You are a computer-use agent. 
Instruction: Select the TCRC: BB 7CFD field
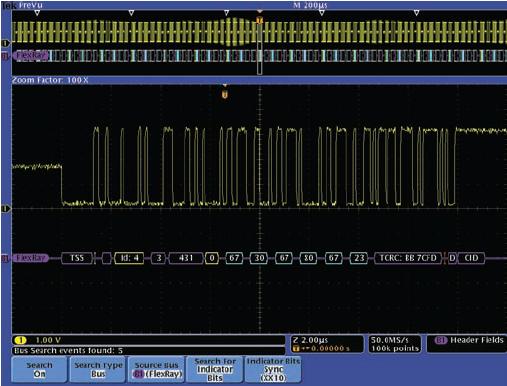408,258
